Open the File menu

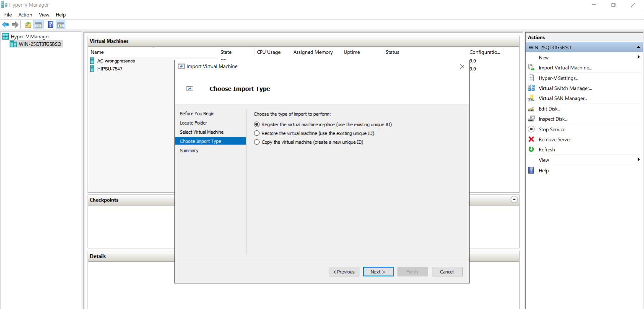click(8, 15)
